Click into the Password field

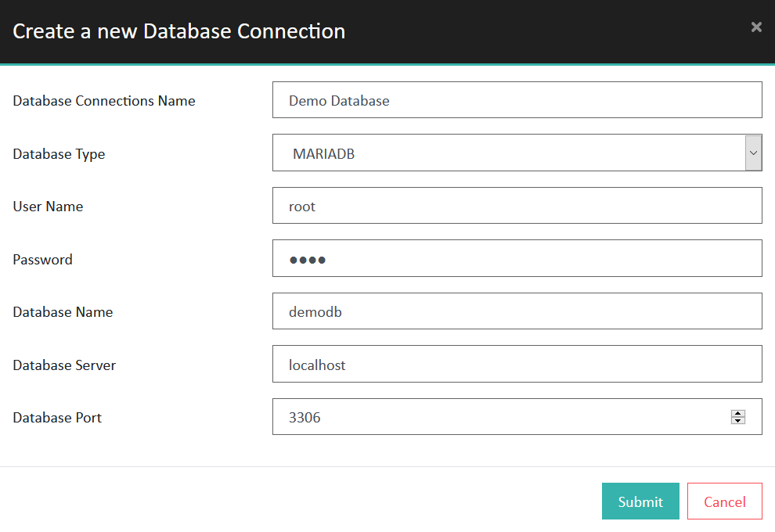pyautogui.click(x=517, y=258)
